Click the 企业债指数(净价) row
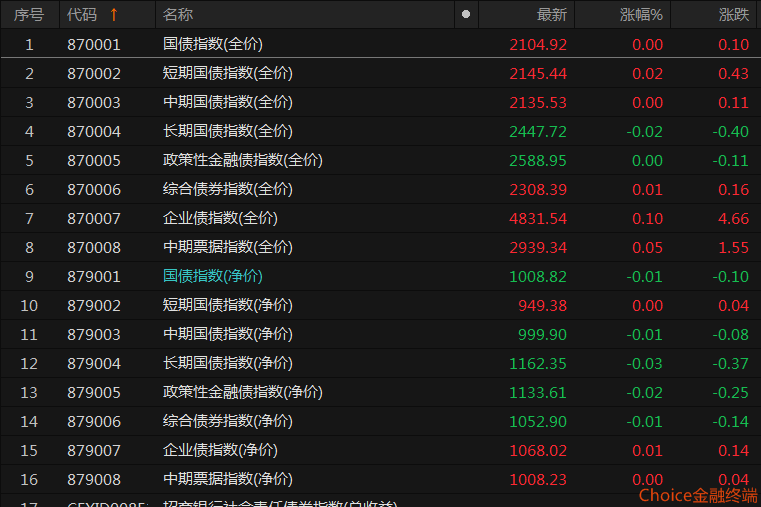This screenshot has width=761, height=507. click(x=220, y=450)
